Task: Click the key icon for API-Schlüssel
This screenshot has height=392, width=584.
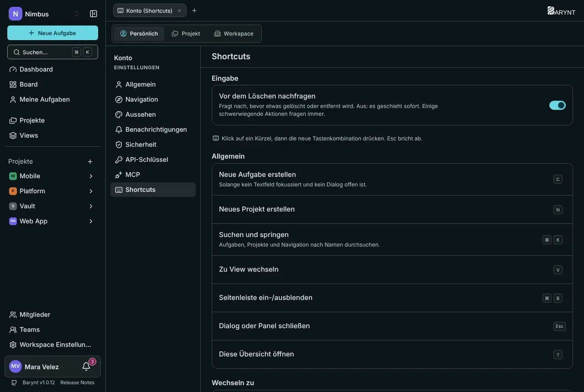Action: (x=119, y=160)
